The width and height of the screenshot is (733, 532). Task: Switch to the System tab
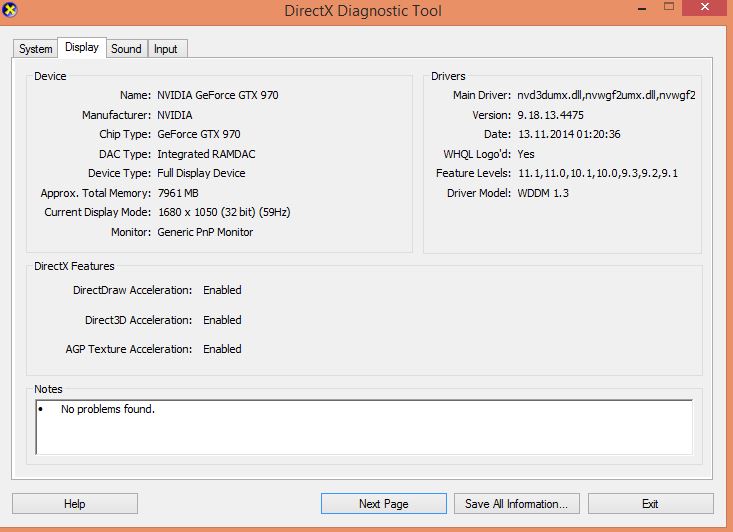point(36,49)
